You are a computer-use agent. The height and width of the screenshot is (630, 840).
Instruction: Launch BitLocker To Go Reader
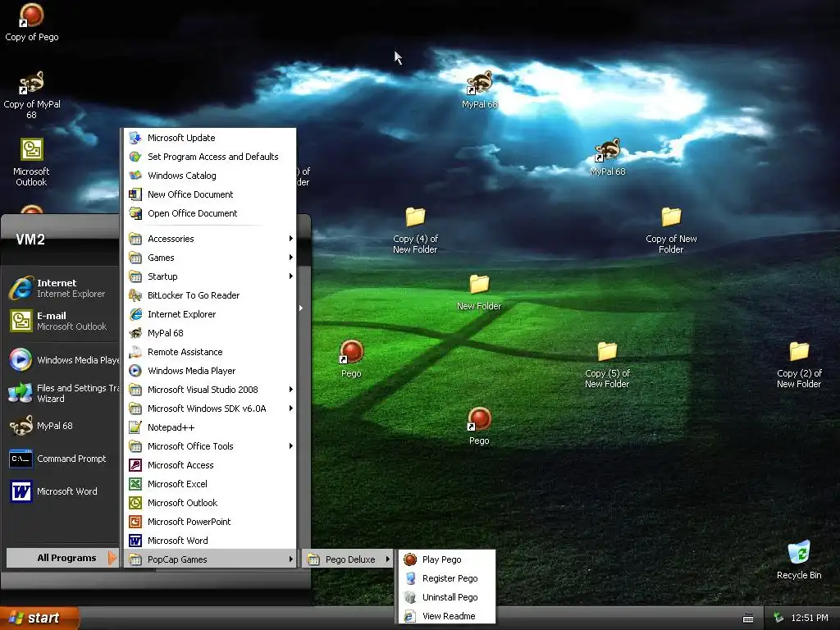[210, 295]
